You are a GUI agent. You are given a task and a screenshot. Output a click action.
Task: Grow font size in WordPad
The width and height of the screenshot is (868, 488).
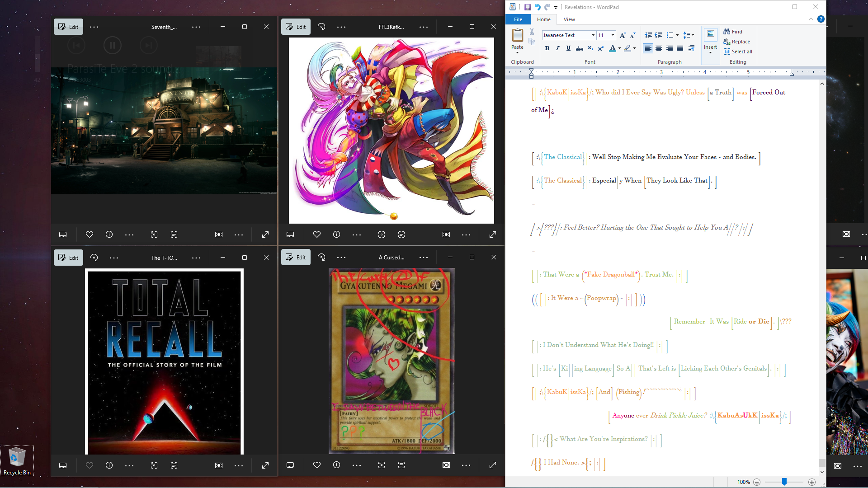click(x=623, y=35)
